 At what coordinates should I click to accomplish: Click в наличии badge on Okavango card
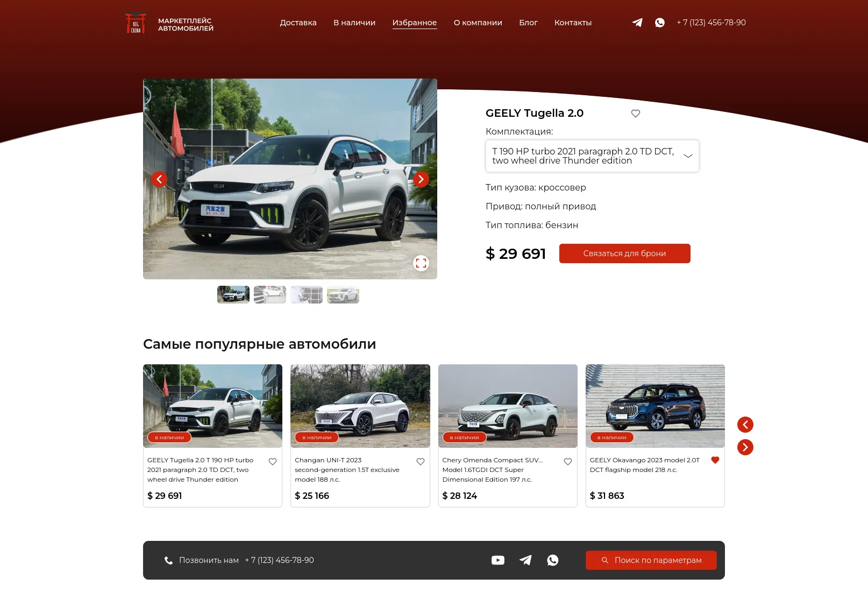(x=612, y=438)
